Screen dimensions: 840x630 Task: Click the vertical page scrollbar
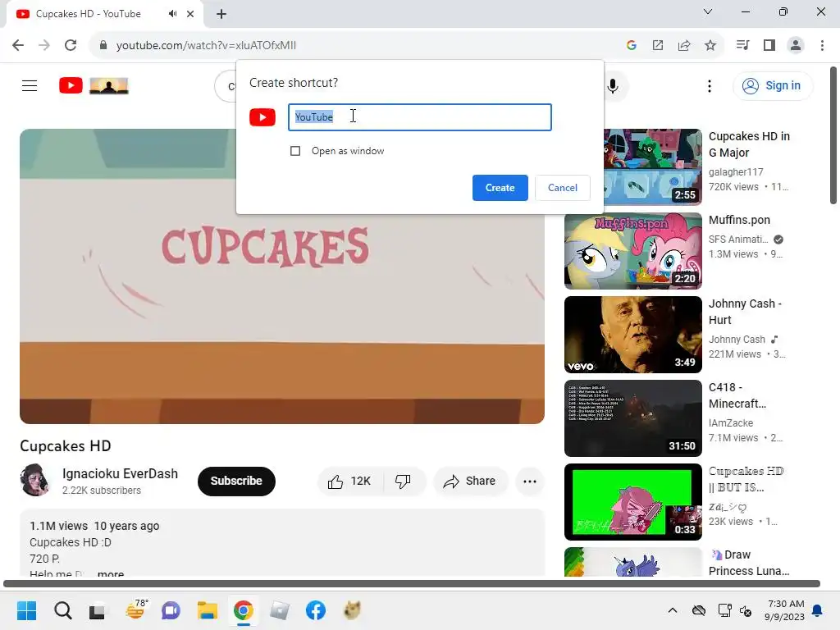[x=833, y=135]
